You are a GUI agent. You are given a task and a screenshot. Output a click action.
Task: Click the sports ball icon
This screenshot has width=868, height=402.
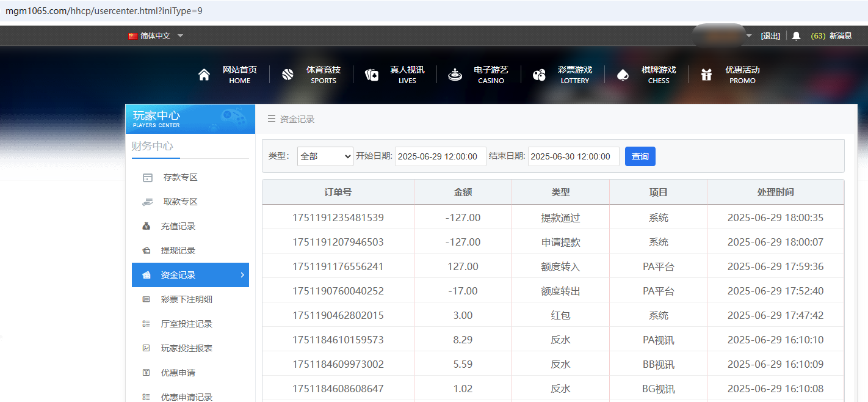288,75
